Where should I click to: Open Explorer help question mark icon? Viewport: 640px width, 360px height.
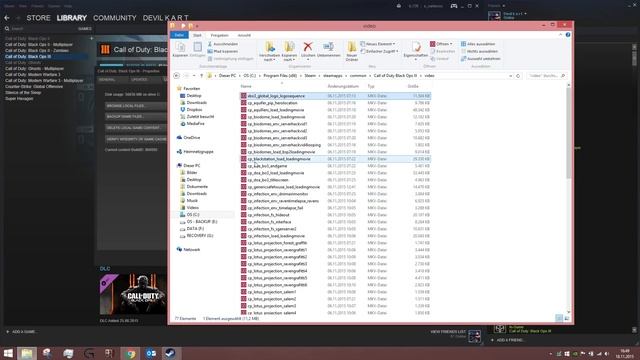(x=568, y=35)
